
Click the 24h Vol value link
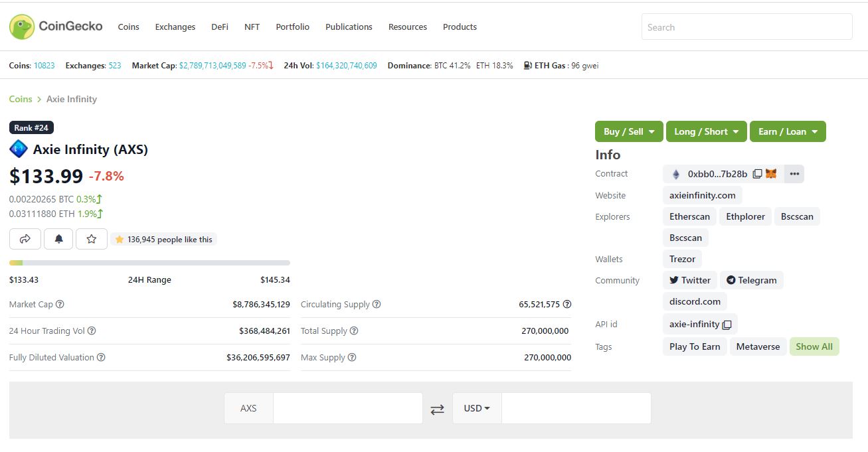coord(347,65)
